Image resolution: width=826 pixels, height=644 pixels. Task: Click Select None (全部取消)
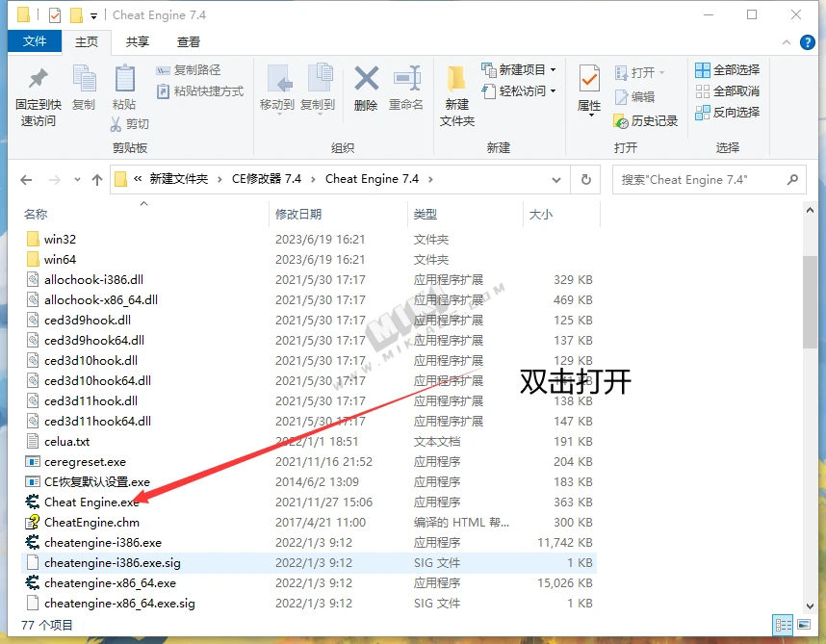tap(728, 91)
